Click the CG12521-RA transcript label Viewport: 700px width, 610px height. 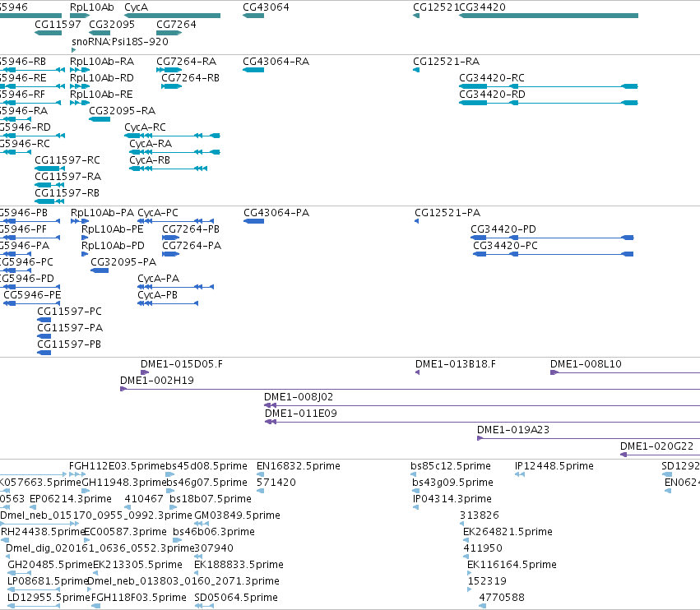click(447, 61)
